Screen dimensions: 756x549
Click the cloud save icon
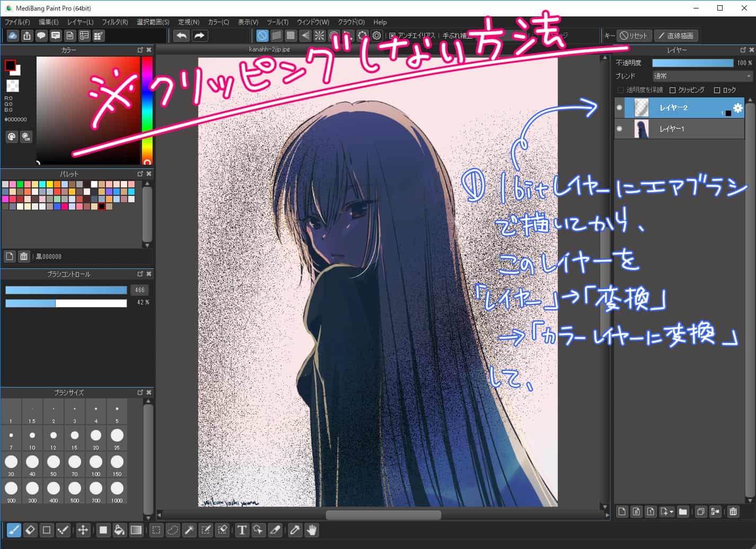13,35
